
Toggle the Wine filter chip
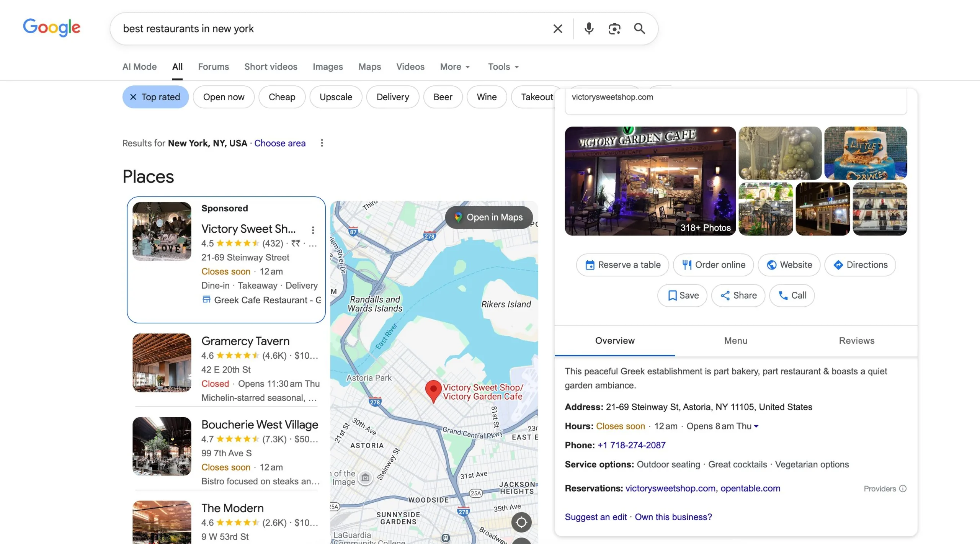(487, 97)
